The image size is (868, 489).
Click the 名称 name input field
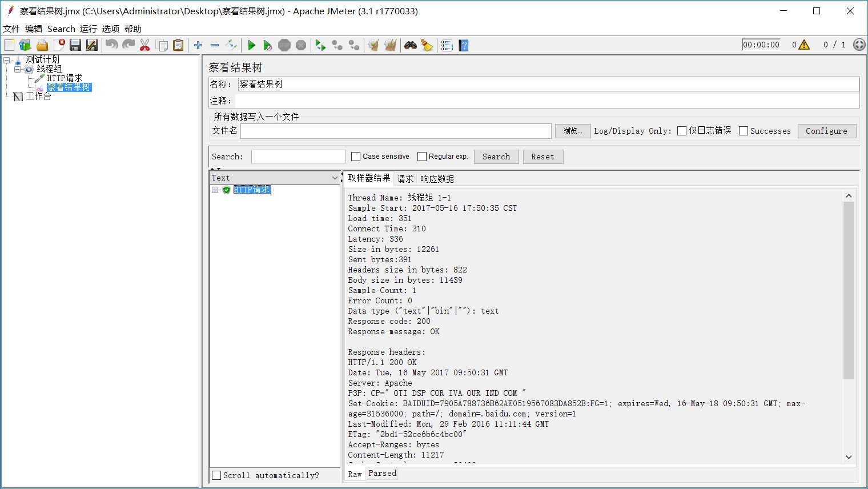(548, 84)
